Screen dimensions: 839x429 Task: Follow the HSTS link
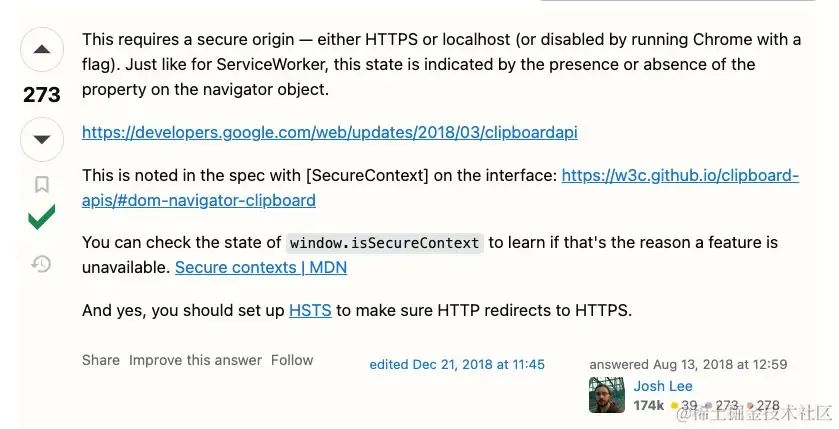[310, 310]
